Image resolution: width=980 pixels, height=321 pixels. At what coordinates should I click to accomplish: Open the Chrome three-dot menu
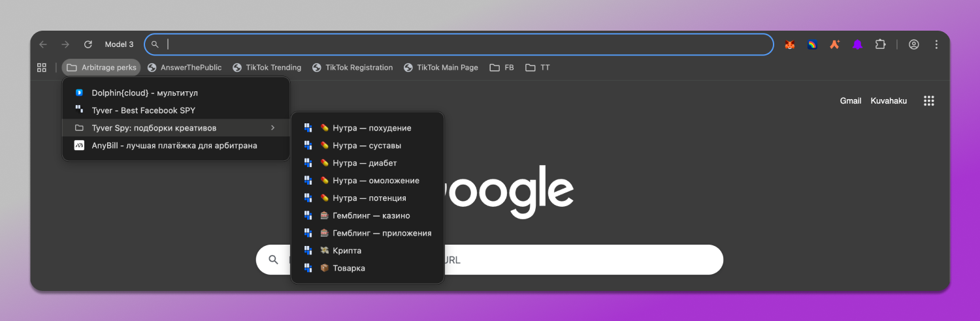tap(936, 44)
